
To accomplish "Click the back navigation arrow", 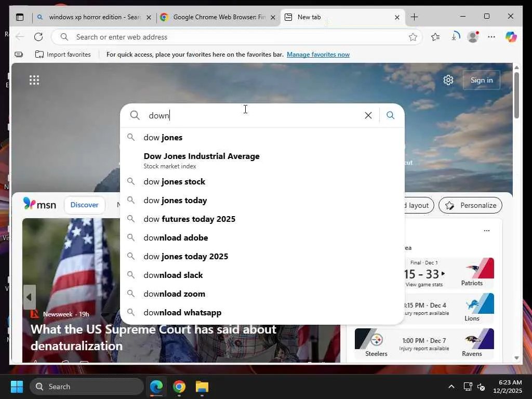I will coord(20,37).
